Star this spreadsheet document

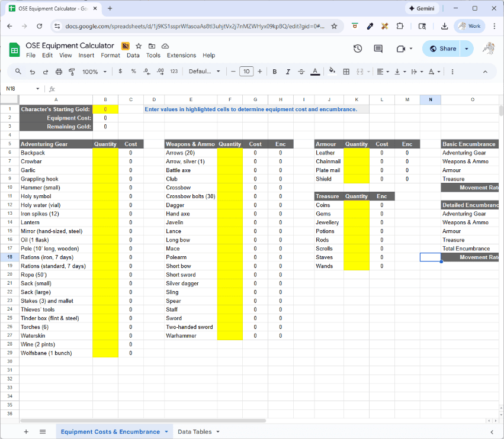(139, 46)
